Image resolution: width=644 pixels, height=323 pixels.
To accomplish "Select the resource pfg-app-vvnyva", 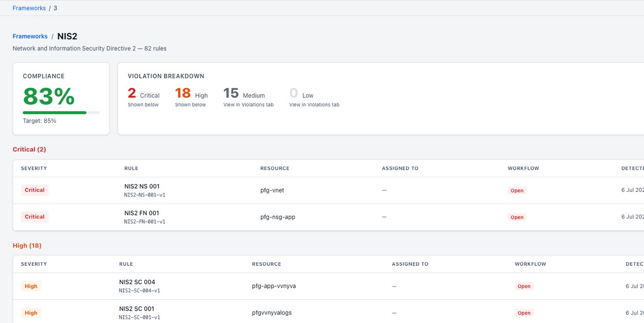I will tap(274, 286).
